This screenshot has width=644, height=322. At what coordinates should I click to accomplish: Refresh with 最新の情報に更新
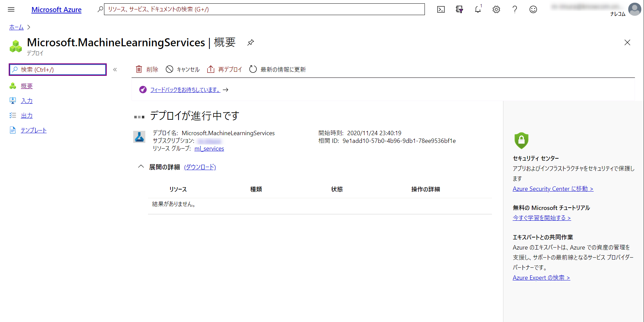pos(278,69)
